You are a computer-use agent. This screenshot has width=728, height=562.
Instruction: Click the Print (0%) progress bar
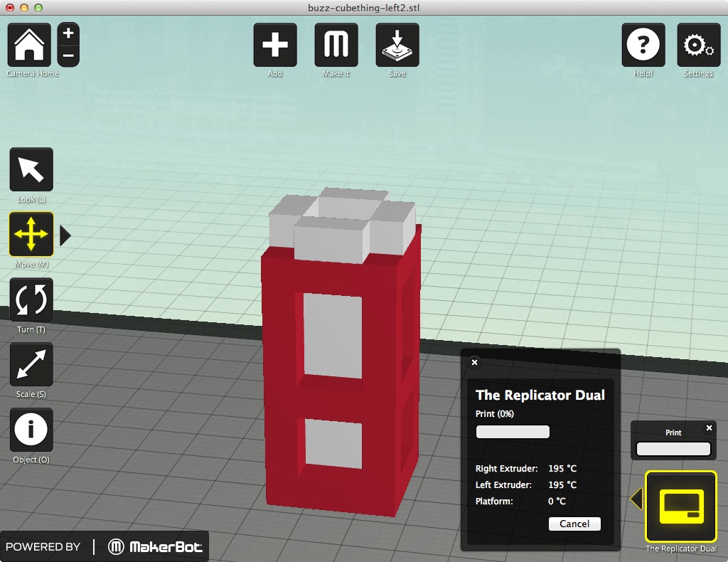pos(513,432)
